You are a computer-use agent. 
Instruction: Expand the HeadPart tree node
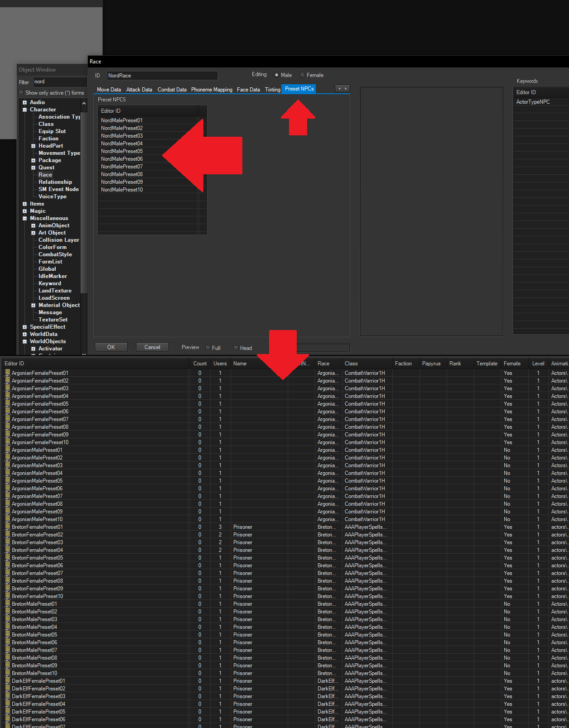click(x=33, y=146)
